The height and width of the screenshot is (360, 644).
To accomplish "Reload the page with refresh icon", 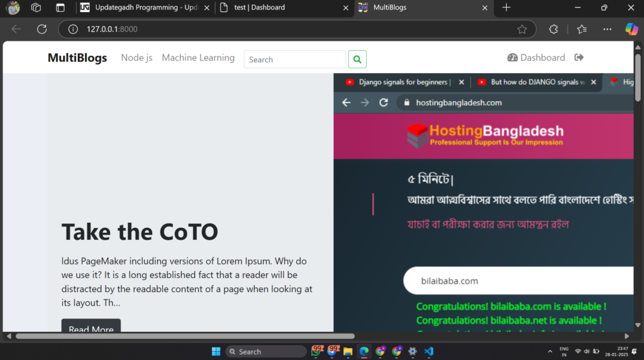I will 42,29.
